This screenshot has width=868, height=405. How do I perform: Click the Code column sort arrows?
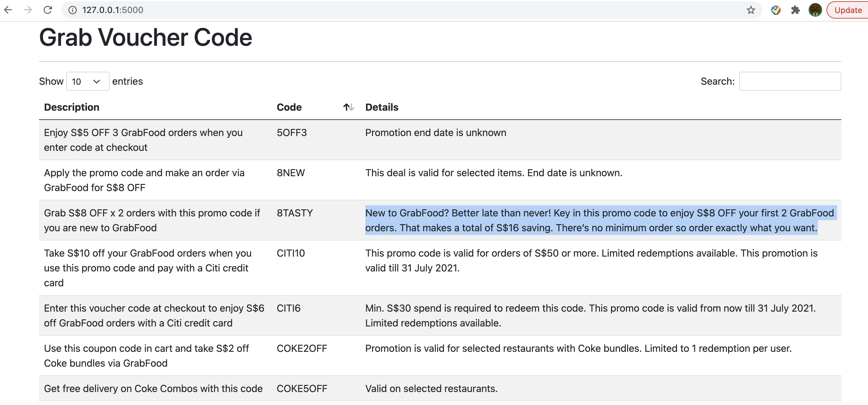coord(349,107)
